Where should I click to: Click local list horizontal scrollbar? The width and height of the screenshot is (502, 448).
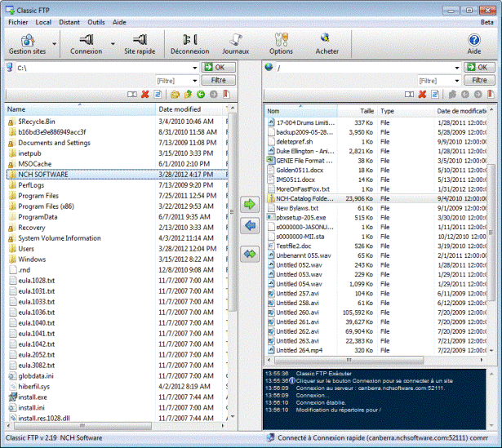82,426
